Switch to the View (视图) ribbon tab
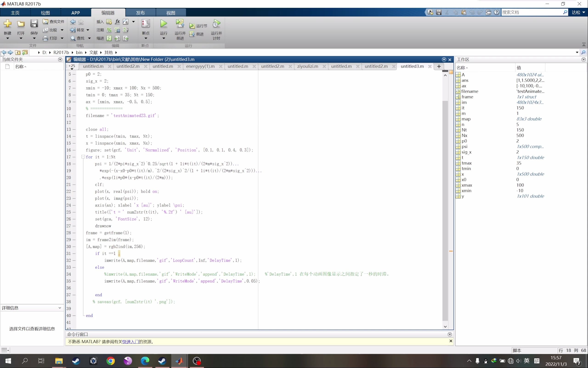Viewport: 588px width, 368px height. [171, 13]
